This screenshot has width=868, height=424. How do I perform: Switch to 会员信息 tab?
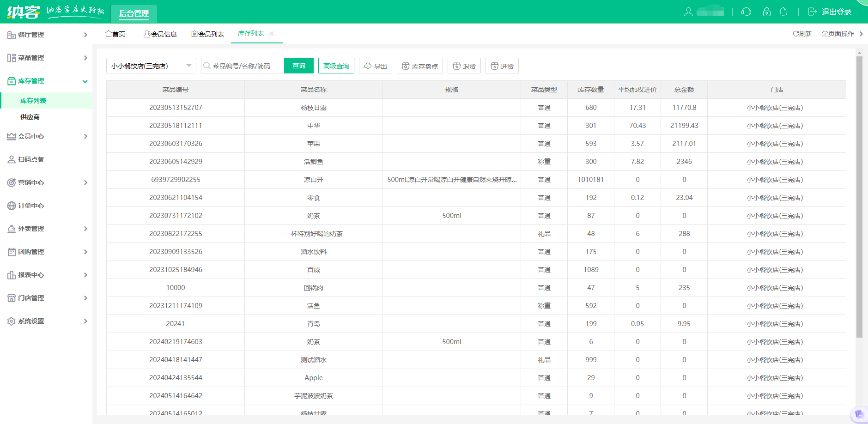160,34
